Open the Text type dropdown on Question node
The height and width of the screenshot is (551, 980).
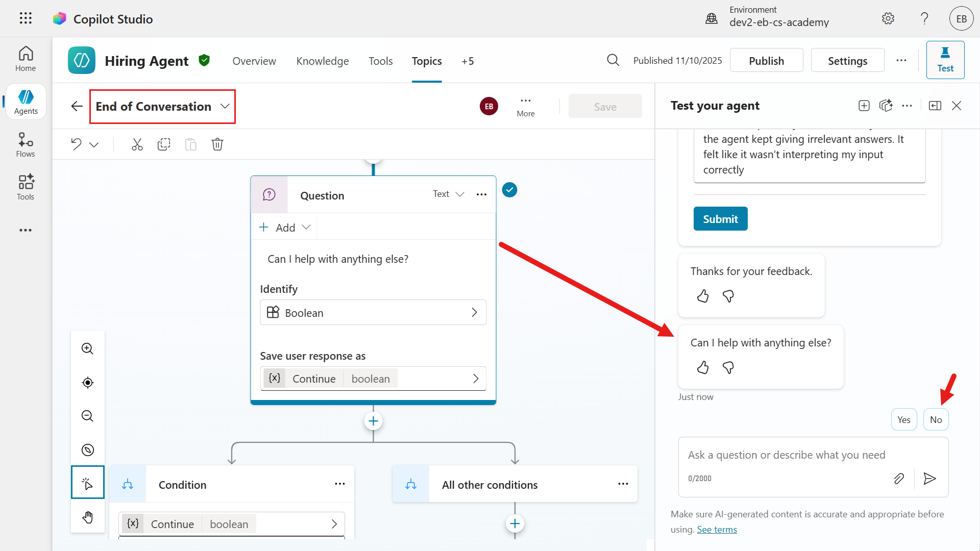(x=449, y=194)
